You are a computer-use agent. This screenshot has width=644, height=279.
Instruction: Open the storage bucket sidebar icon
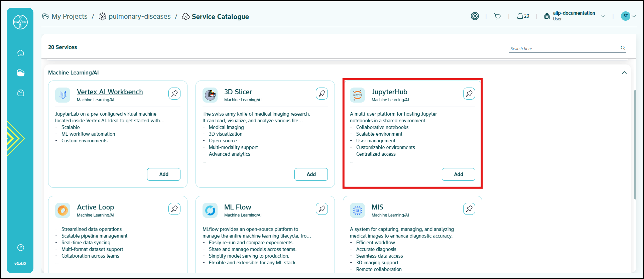tap(21, 93)
